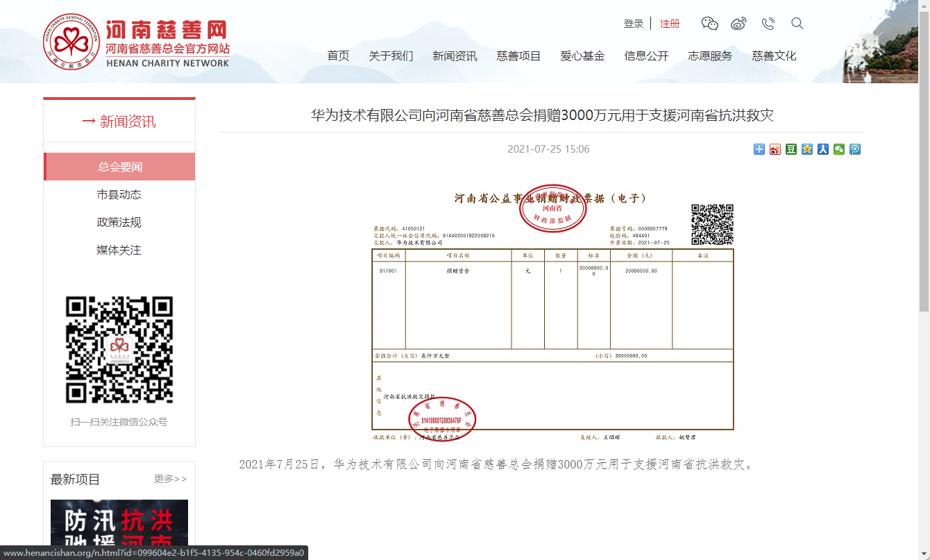Select 政策法规 from the news sidebar

pos(119,222)
